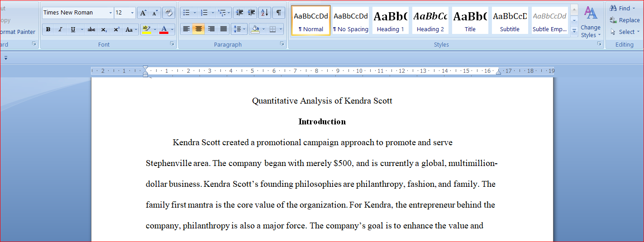The width and height of the screenshot is (644, 242).
Task: Expand bullets library dropdown arrow
Action: click(195, 13)
